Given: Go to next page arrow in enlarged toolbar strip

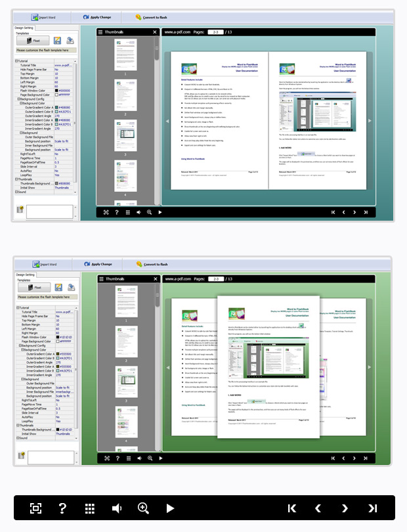Looking at the screenshot, I should click(345, 508).
